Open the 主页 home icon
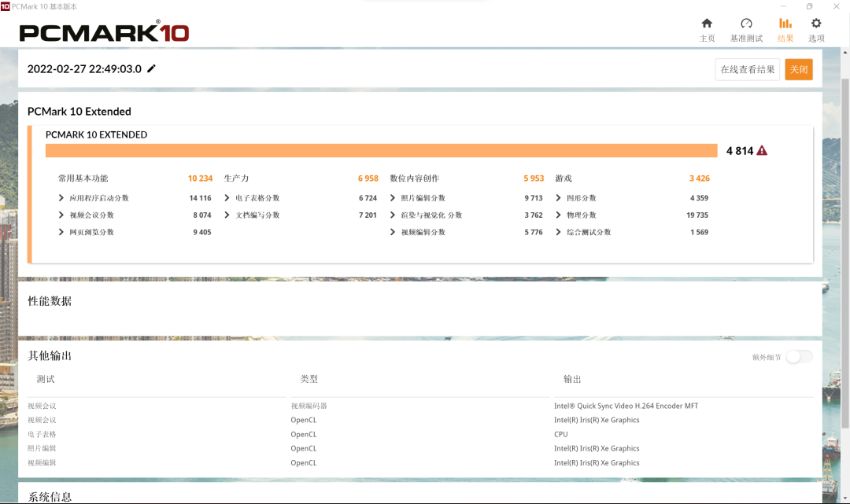 (x=706, y=24)
